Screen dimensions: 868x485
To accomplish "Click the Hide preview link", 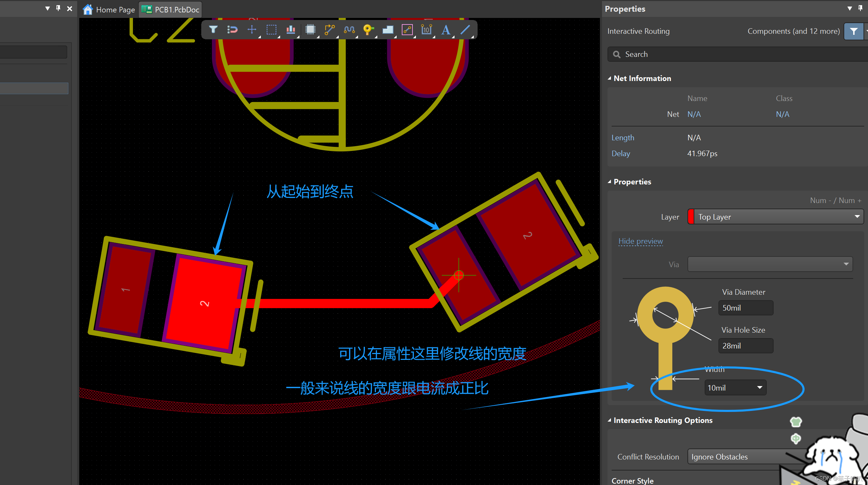I will pyautogui.click(x=640, y=241).
